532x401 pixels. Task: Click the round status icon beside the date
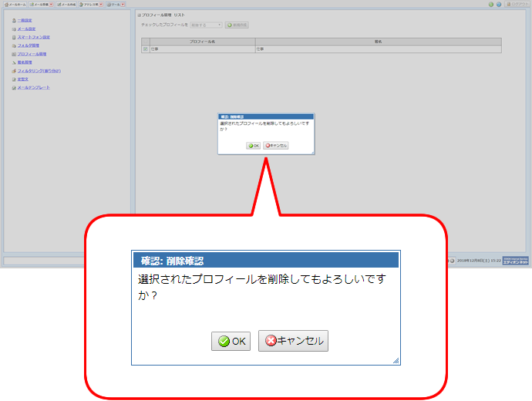(x=453, y=261)
